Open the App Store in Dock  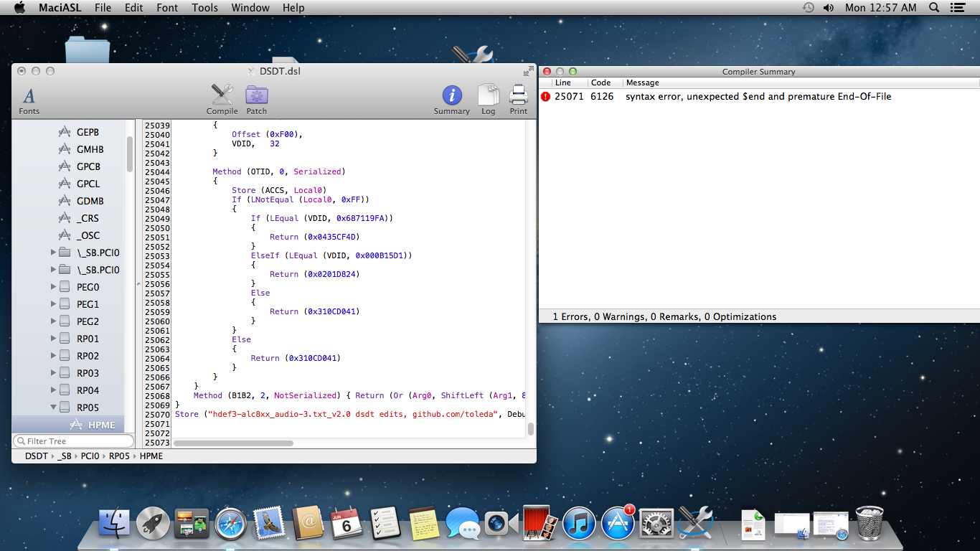[x=618, y=524]
